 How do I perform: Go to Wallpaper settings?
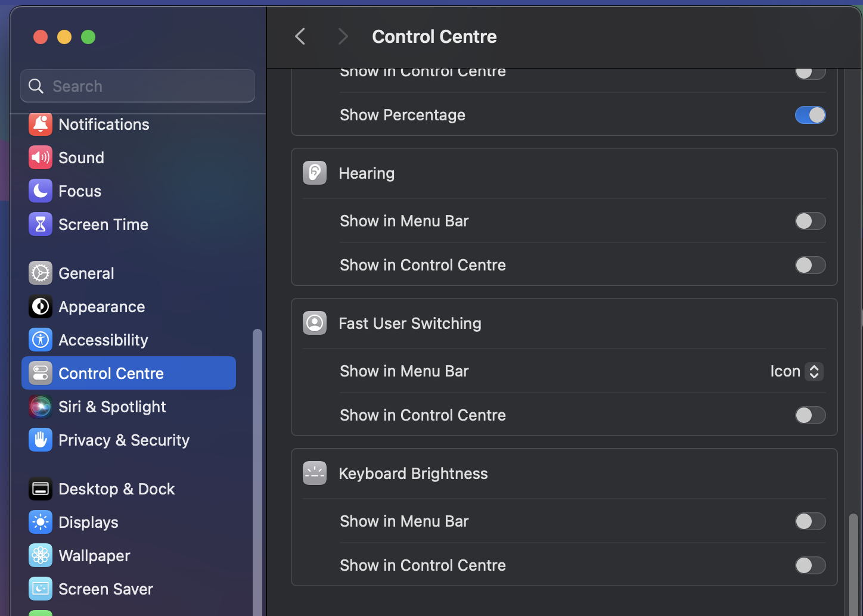tap(129, 556)
